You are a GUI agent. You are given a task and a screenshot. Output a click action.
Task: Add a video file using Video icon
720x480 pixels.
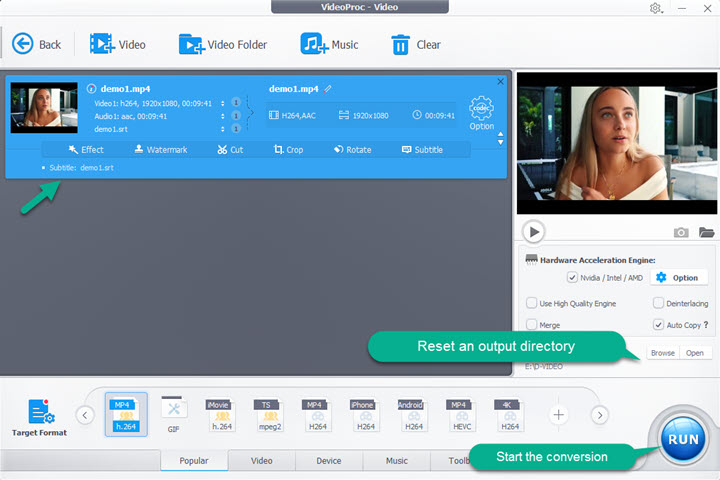[102, 44]
